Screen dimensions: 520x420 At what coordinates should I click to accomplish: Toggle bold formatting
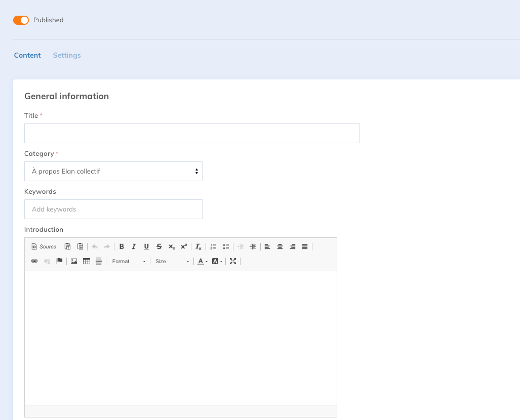tap(122, 246)
